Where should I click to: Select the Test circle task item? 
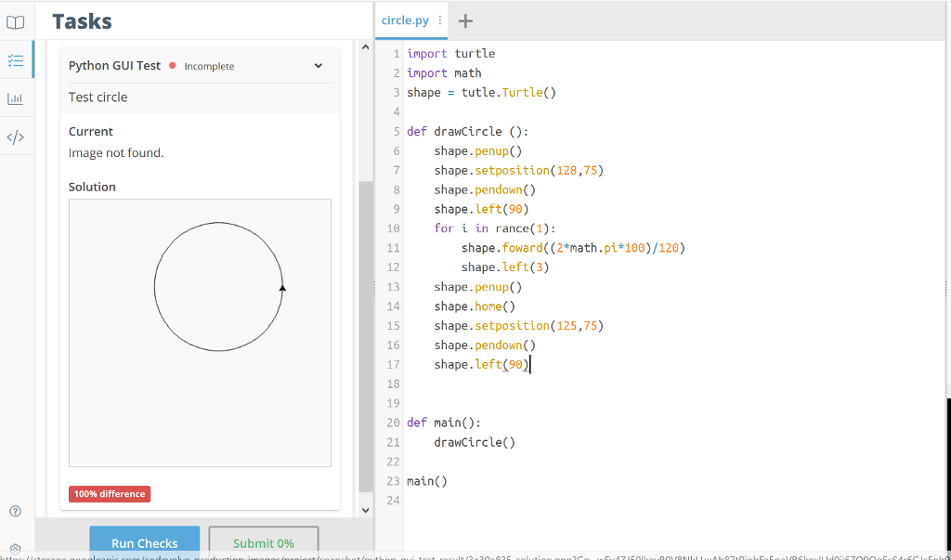98,97
